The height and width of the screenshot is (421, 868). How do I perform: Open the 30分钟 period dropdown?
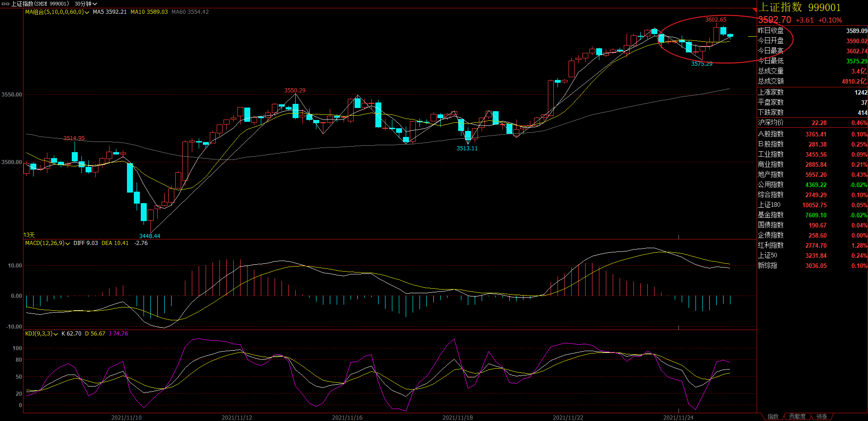coord(86,4)
